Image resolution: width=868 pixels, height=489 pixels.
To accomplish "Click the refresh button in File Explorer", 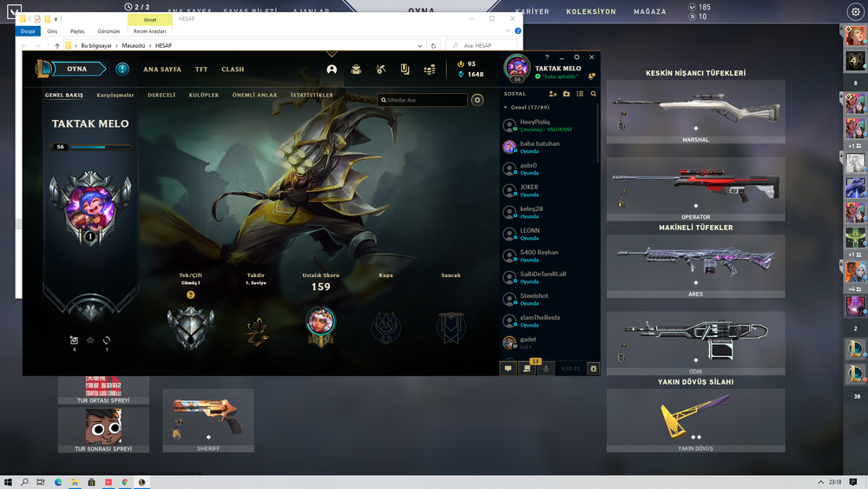I will point(433,45).
